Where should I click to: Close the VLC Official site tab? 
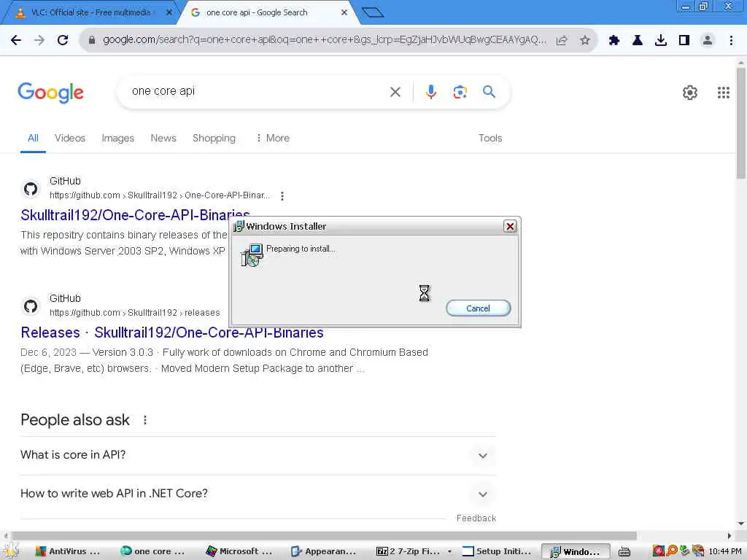point(169,12)
